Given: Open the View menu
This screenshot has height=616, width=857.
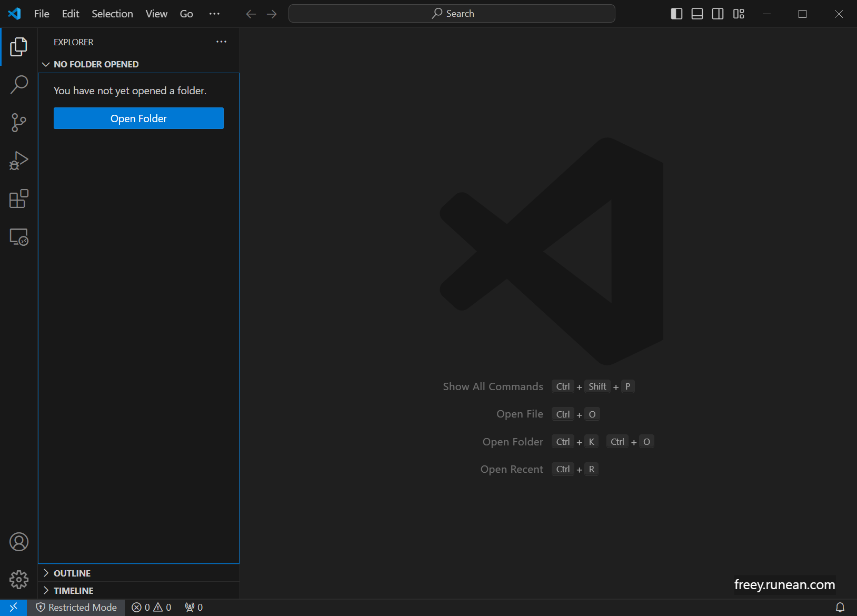Looking at the screenshot, I should [x=156, y=14].
